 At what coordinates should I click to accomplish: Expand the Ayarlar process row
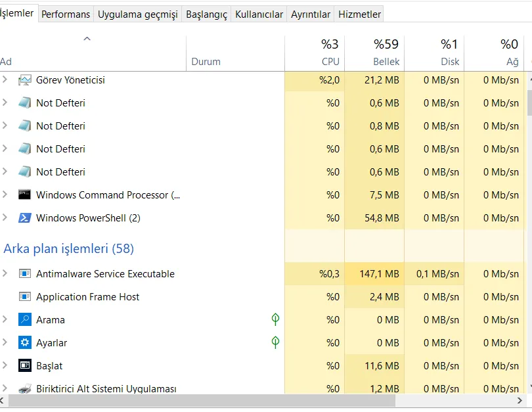pyautogui.click(x=5, y=342)
